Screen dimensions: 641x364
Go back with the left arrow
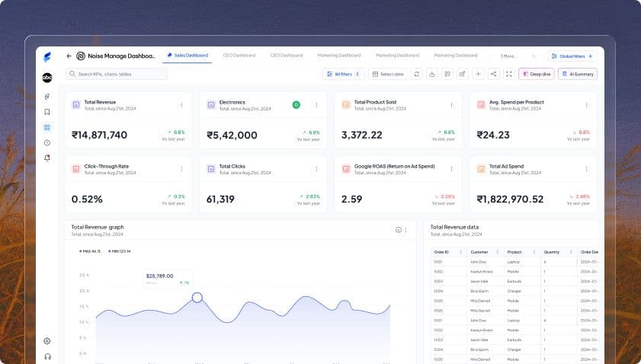pyautogui.click(x=69, y=56)
